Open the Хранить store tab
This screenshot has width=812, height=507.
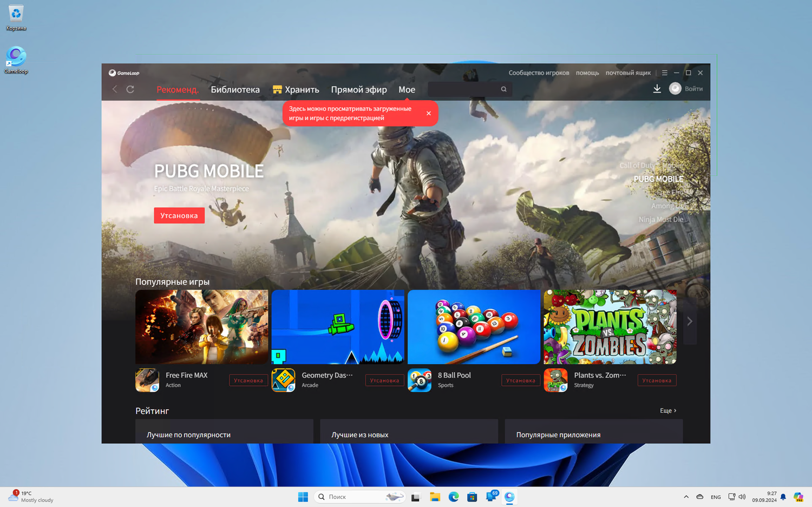pos(296,90)
